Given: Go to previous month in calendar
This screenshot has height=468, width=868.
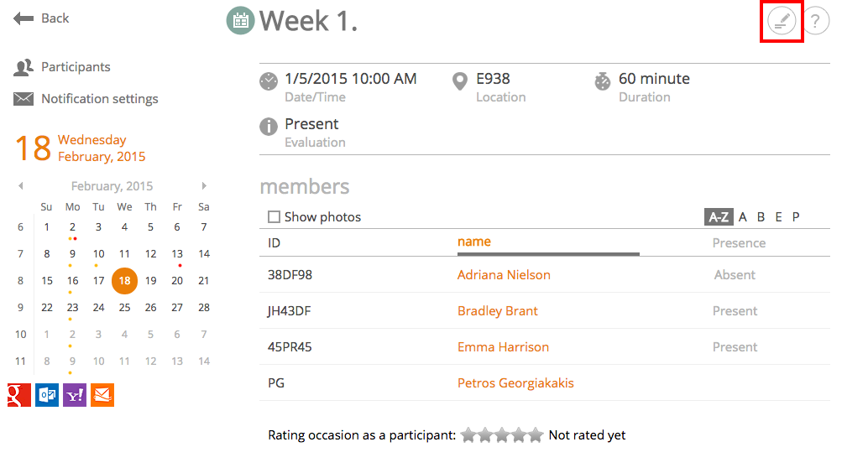Looking at the screenshot, I should [21, 186].
